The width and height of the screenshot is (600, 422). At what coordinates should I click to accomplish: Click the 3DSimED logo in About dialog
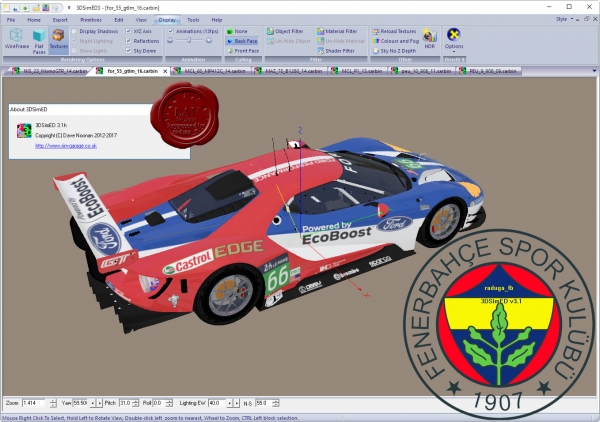point(24,130)
